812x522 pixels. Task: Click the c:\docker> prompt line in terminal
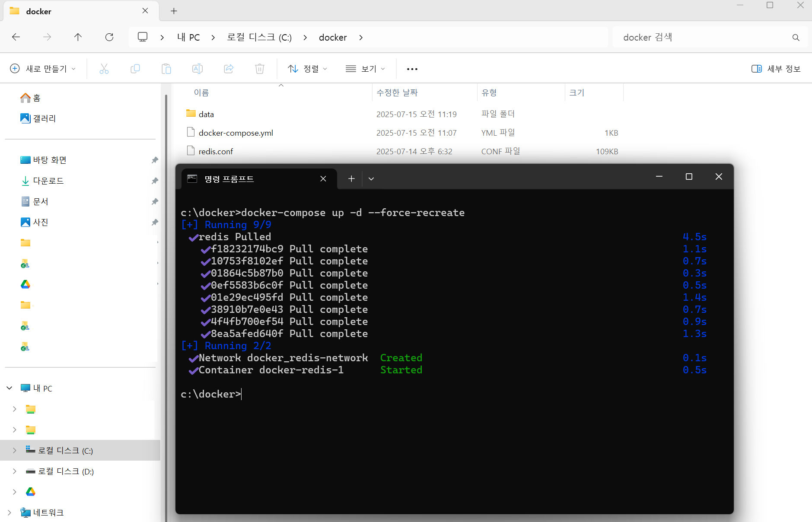[211, 394]
